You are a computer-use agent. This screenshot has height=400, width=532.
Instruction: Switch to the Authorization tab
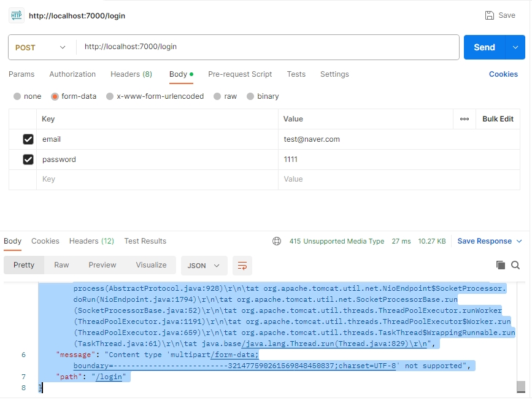click(x=72, y=74)
